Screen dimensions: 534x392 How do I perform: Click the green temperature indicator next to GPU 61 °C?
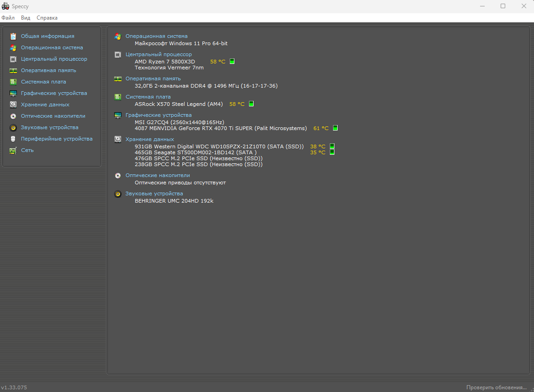coord(335,128)
